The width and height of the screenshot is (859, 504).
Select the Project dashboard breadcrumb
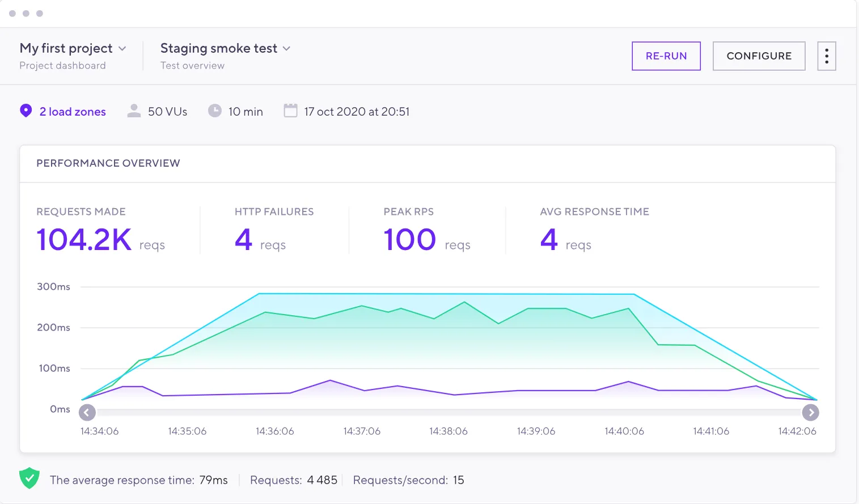[x=62, y=66]
